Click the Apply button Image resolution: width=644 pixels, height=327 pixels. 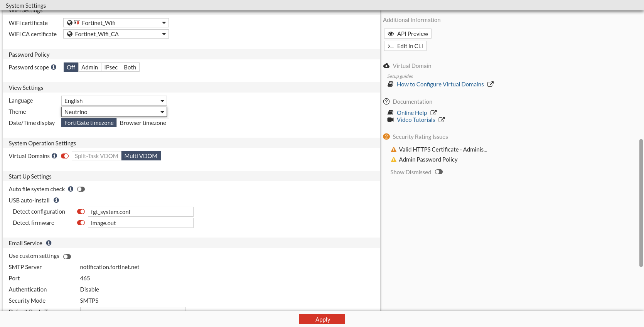pyautogui.click(x=322, y=319)
